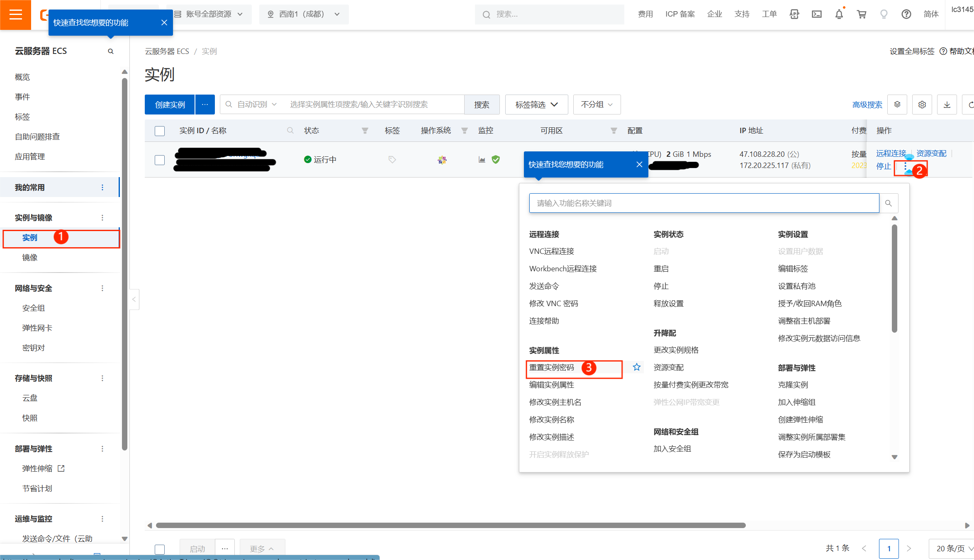Toggle select-all checkbox in table header
The image size is (974, 560).
click(160, 131)
